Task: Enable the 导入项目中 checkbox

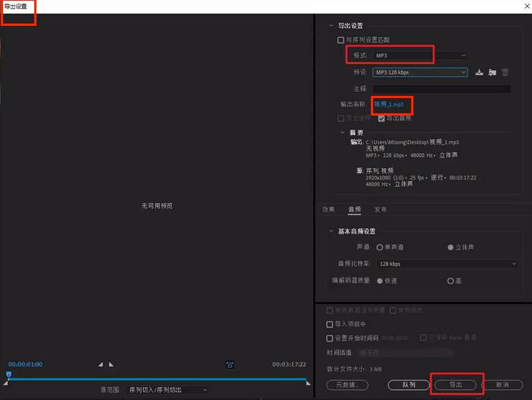Action: (329, 324)
